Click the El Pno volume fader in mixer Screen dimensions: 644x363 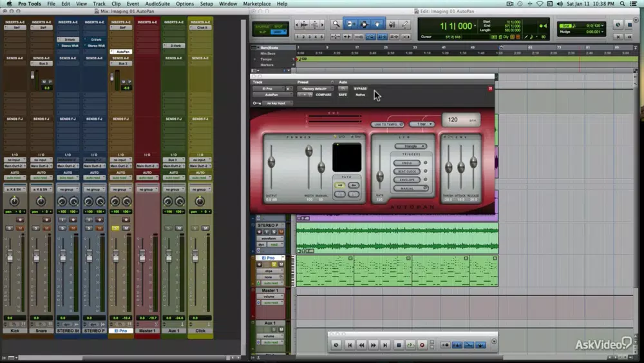pos(116,256)
